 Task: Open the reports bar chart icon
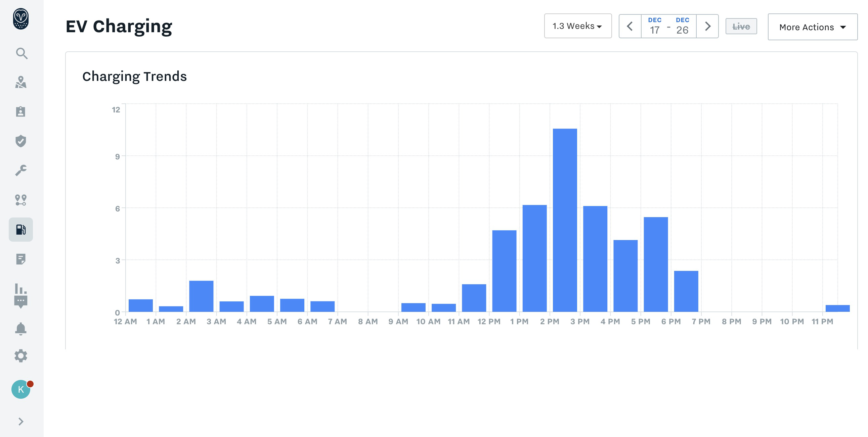pyautogui.click(x=21, y=289)
